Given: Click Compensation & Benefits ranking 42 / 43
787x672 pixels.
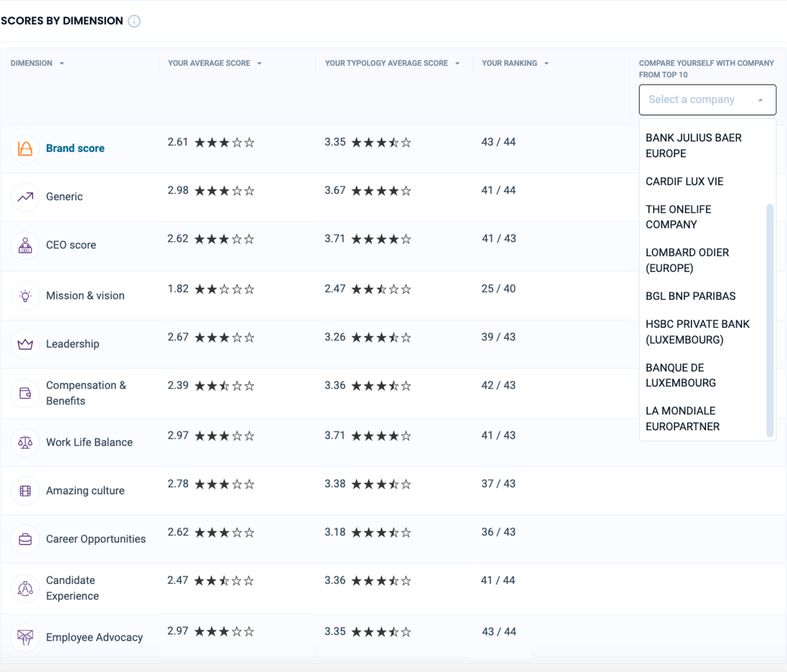Looking at the screenshot, I should tap(499, 386).
